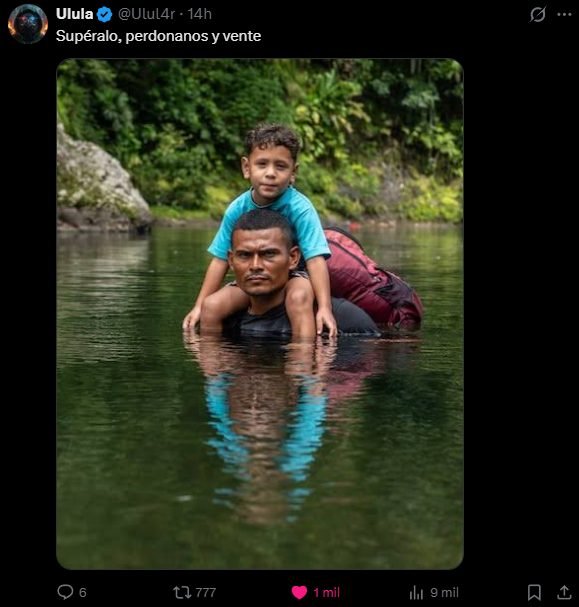Click the reply count 6
Image resolution: width=579 pixels, height=607 pixels.
point(82,592)
